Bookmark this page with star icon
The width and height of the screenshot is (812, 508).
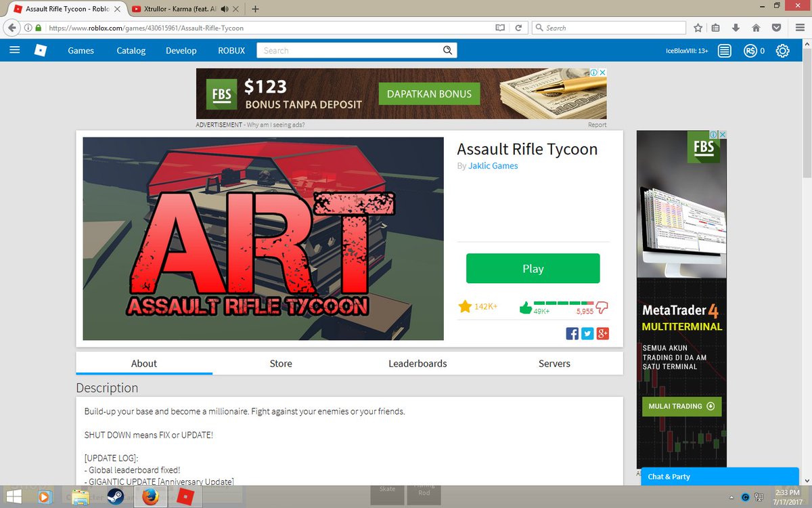tap(698, 28)
